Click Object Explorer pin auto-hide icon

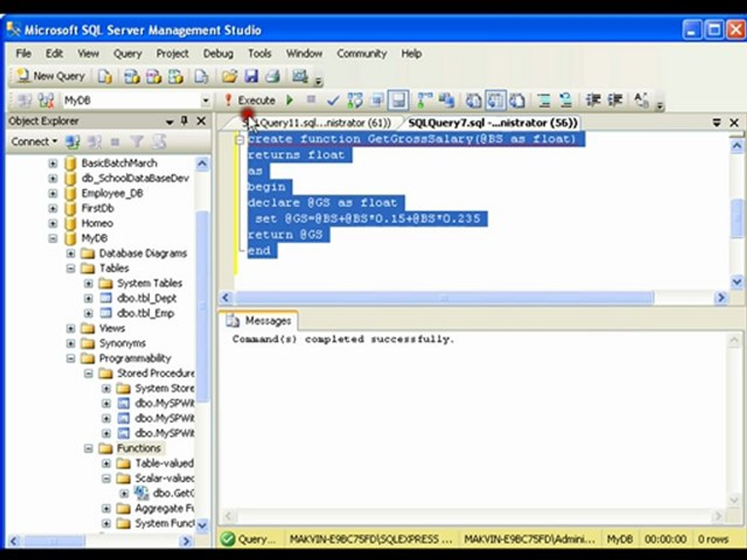pos(184,121)
